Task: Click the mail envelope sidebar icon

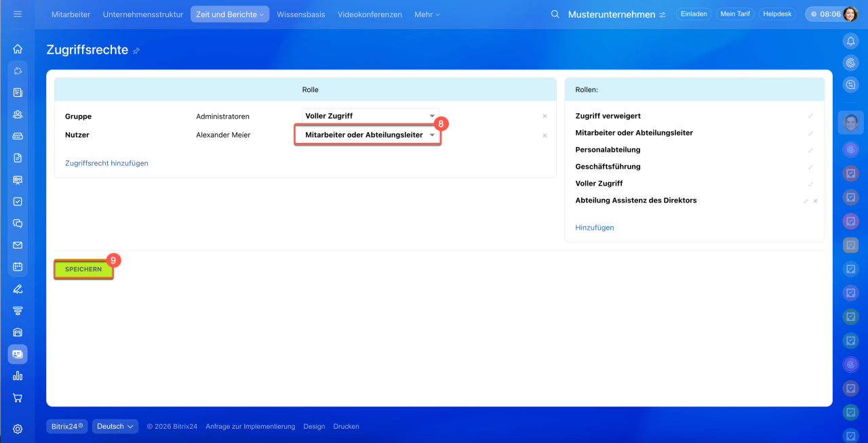Action: click(x=18, y=245)
